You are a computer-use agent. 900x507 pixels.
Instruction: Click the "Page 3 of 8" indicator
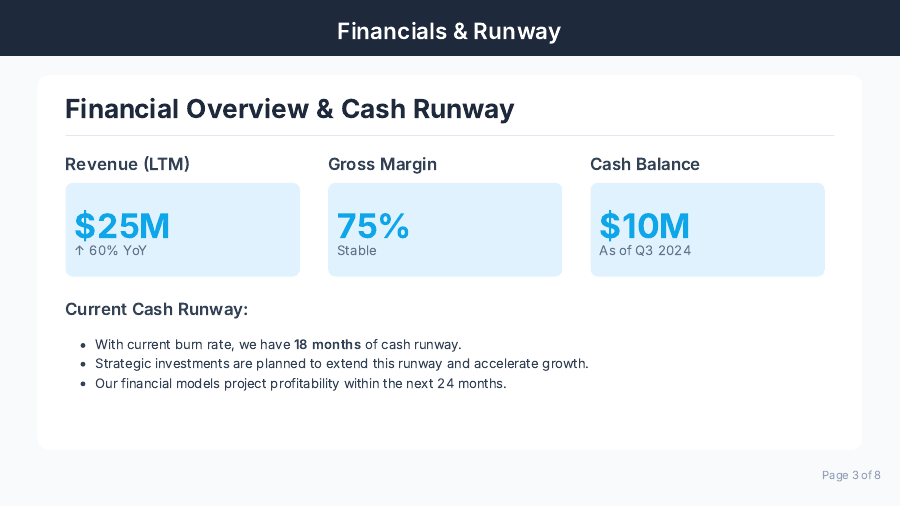click(851, 475)
